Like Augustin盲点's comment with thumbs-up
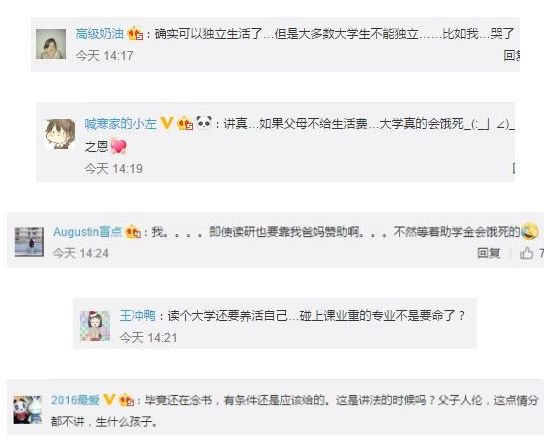 [x=527, y=253]
